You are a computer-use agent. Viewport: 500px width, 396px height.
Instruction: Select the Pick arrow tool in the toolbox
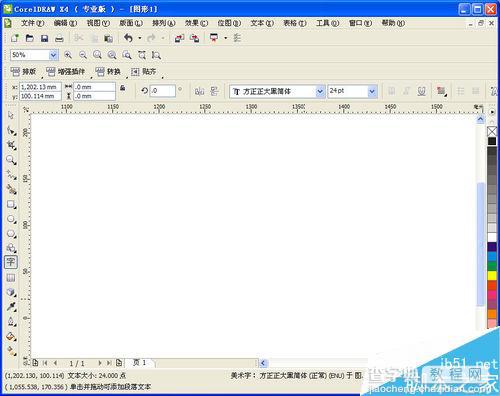coord(11,115)
